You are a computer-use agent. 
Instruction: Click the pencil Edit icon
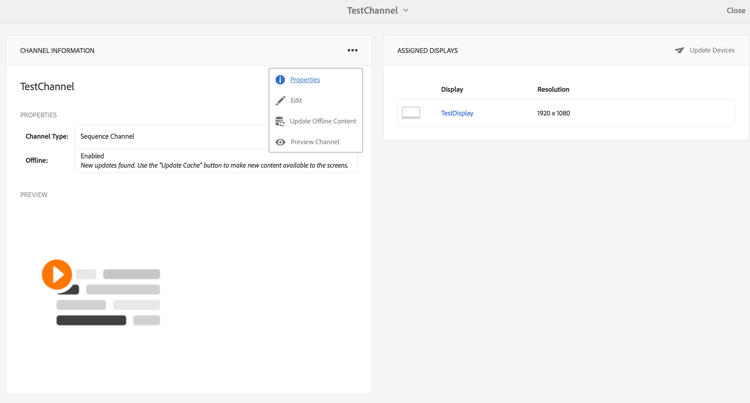tap(280, 100)
